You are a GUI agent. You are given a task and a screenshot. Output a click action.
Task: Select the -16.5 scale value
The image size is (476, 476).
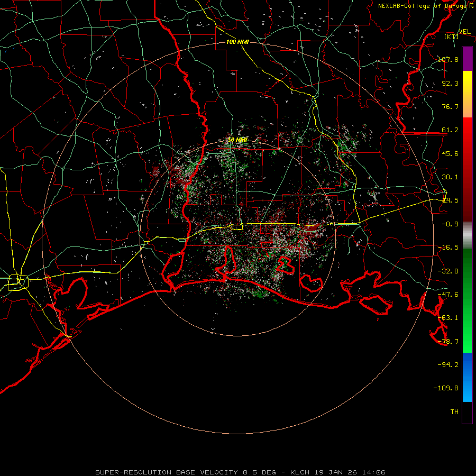(x=448, y=248)
